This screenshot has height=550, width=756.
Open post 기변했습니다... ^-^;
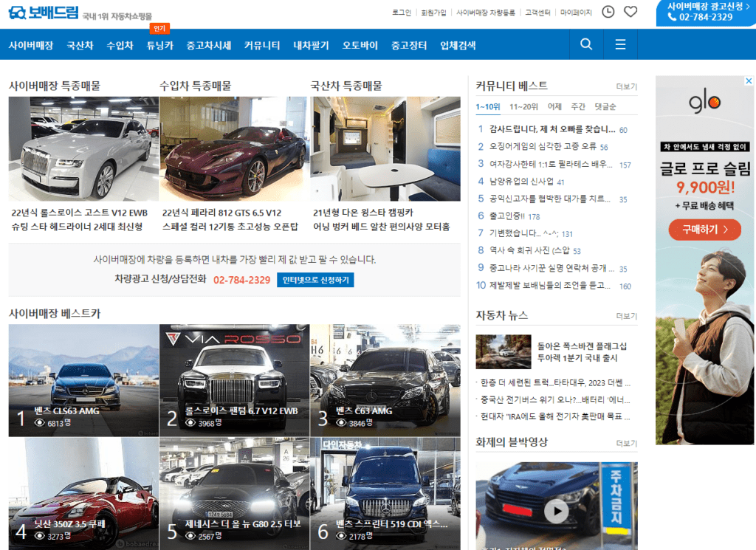pyautogui.click(x=523, y=233)
